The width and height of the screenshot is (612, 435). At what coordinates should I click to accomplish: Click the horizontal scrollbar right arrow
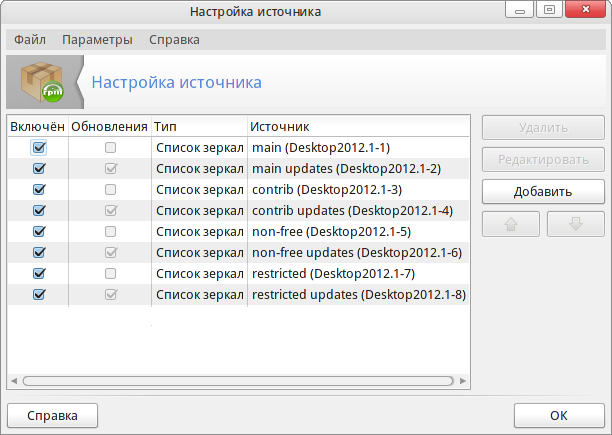point(463,381)
